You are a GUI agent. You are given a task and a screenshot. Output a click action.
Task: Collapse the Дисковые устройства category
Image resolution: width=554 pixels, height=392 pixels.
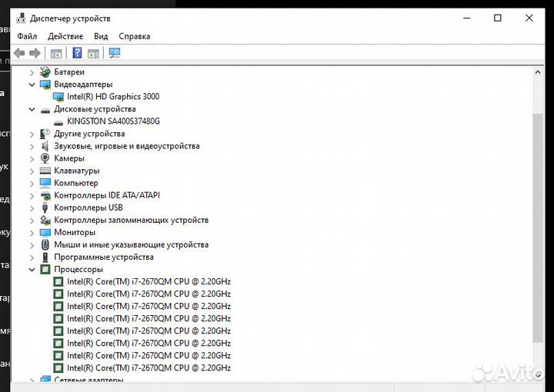32,109
